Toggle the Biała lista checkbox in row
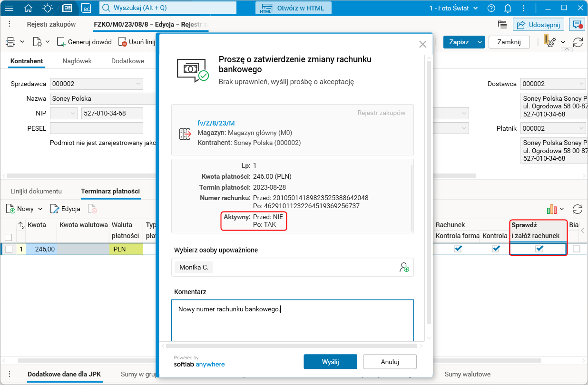Viewport: 588px width, 385px height. coord(577,249)
